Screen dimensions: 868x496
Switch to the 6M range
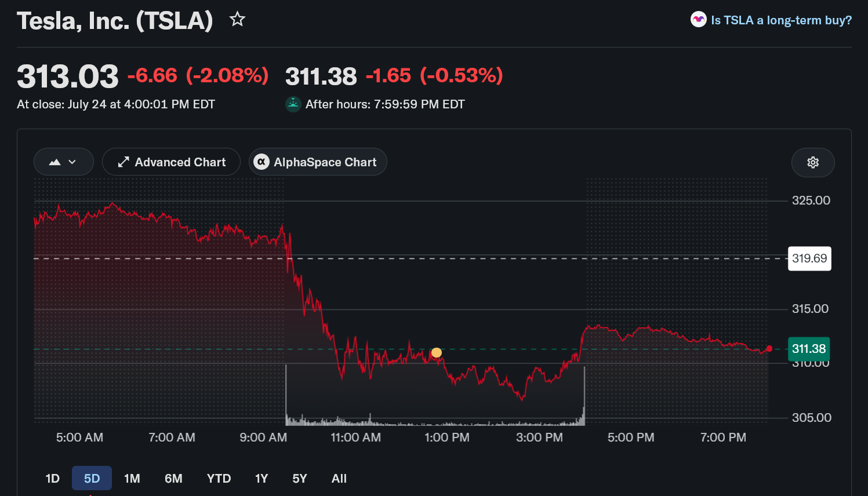tap(173, 479)
